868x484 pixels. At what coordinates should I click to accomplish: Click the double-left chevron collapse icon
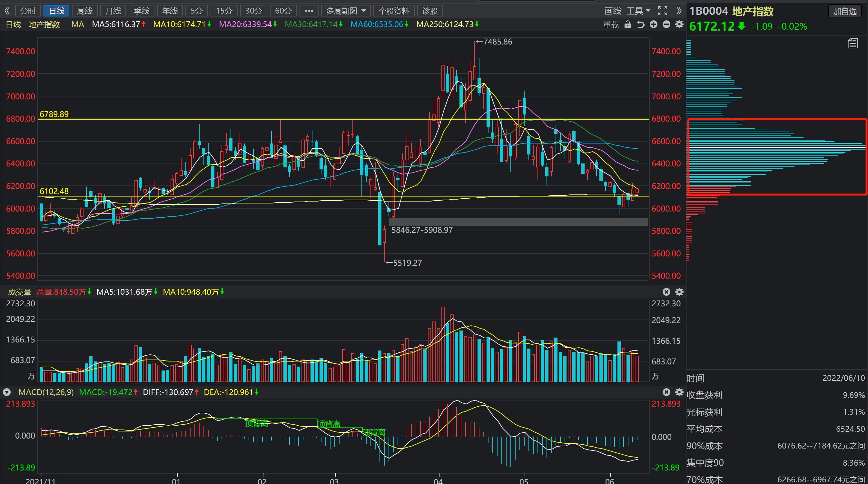[7, 11]
